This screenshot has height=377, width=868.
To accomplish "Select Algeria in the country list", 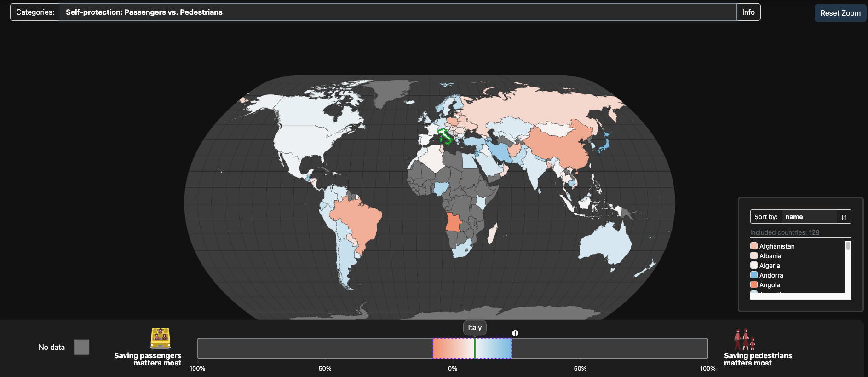I will click(x=770, y=266).
